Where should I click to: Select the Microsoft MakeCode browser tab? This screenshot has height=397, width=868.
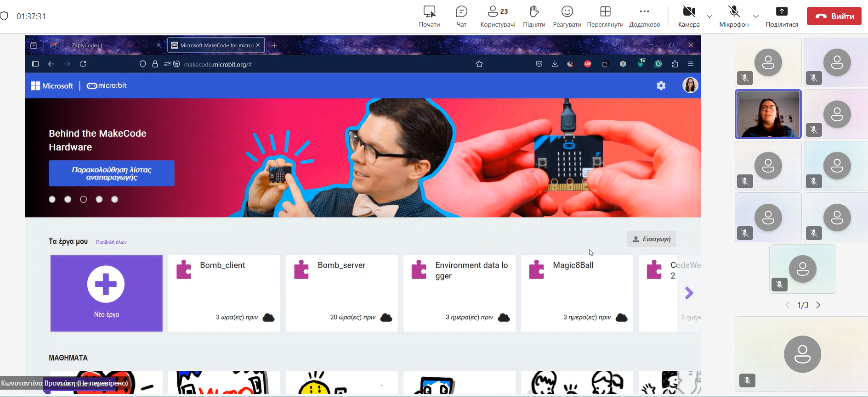[215, 45]
